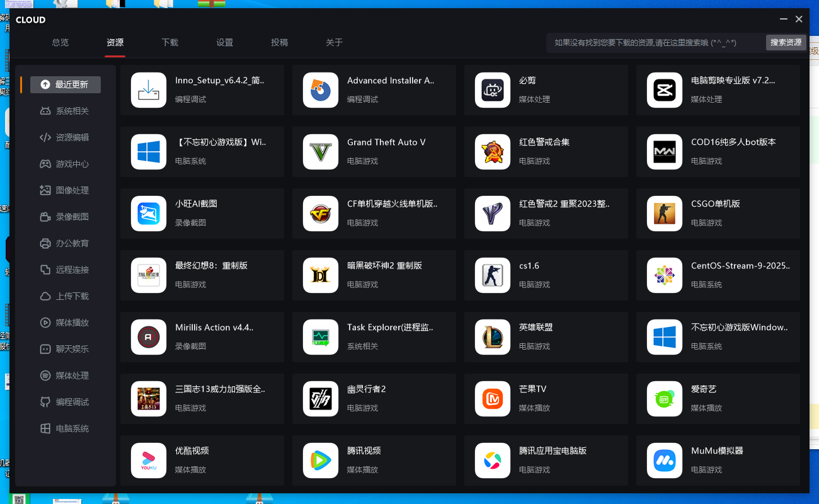
Task: Open the 远程连接 sidebar category
Action: pyautogui.click(x=66, y=270)
